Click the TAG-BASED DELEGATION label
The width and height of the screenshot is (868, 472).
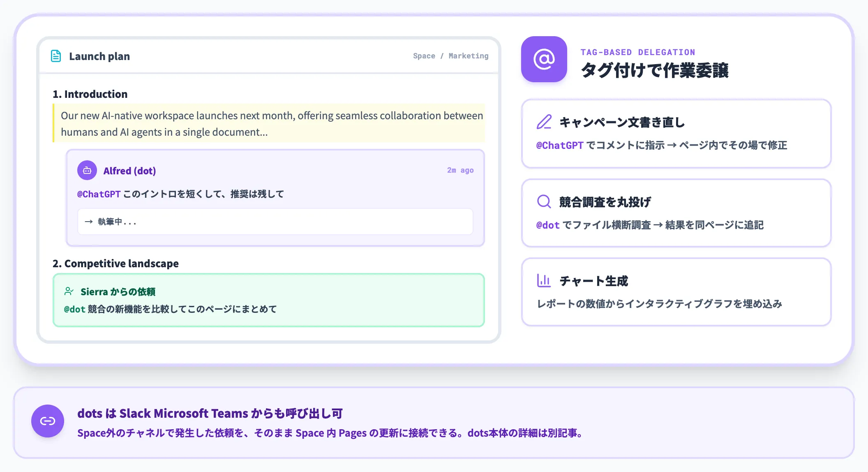tap(638, 52)
